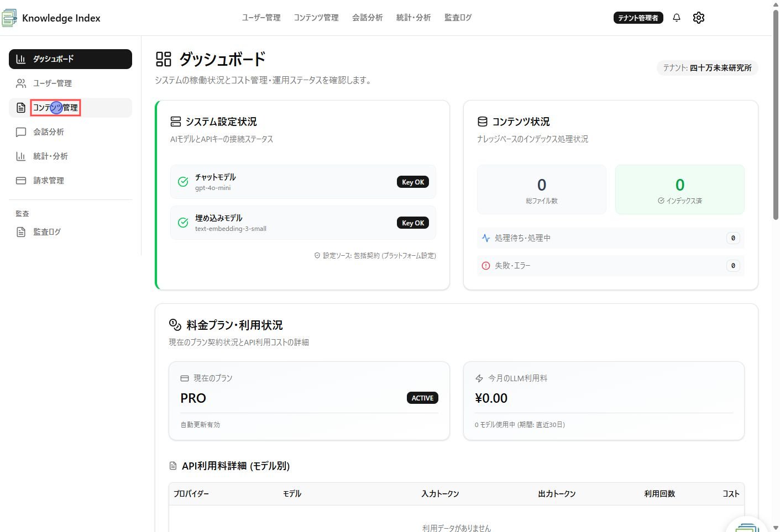Image resolution: width=780 pixels, height=532 pixels.
Task: Go to 統計・分析 in the sidebar
Action: [70, 156]
